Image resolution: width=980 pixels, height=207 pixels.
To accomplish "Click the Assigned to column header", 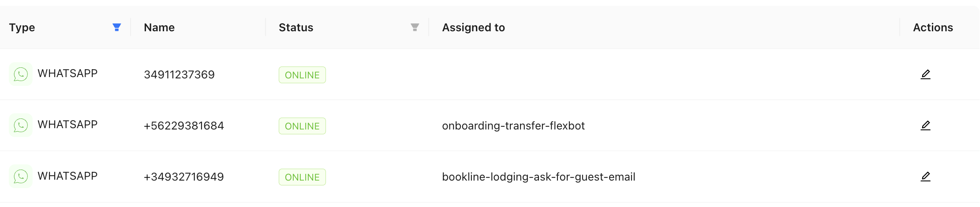I will (473, 27).
